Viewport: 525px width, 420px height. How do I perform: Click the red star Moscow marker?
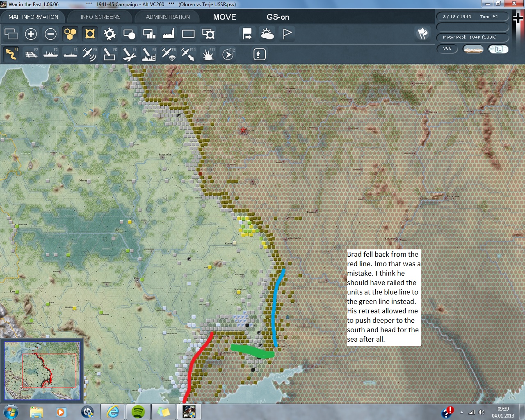(x=244, y=130)
